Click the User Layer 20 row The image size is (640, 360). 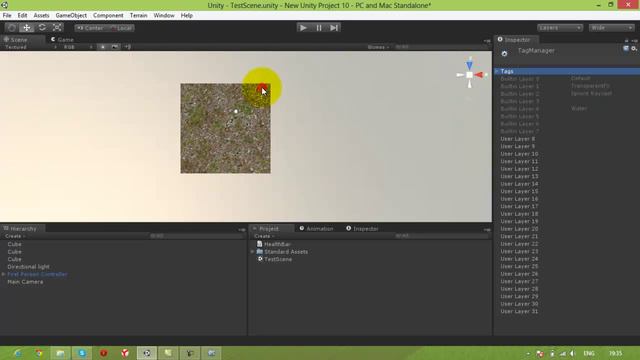pyautogui.click(x=567, y=229)
